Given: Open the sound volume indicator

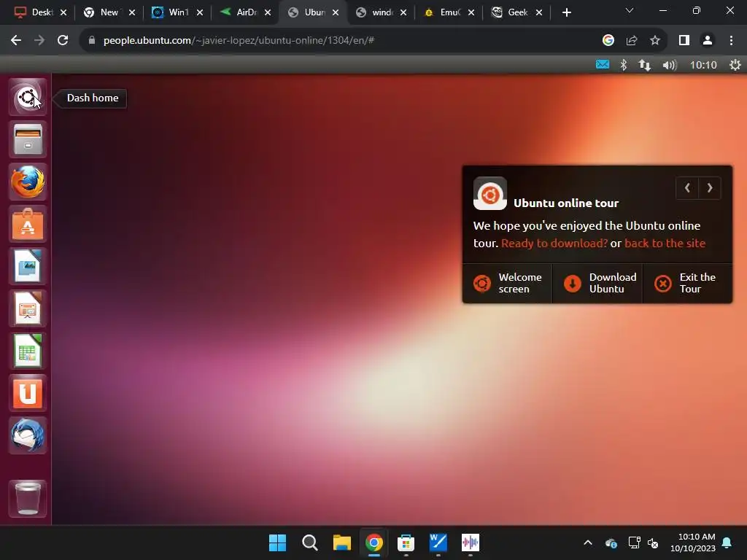Looking at the screenshot, I should pyautogui.click(x=670, y=65).
